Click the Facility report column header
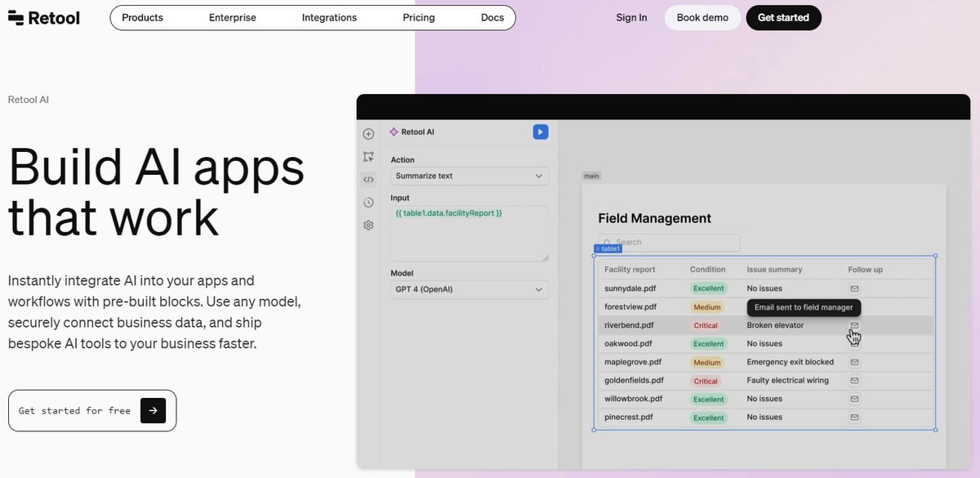This screenshot has width=980, height=478. (630, 270)
